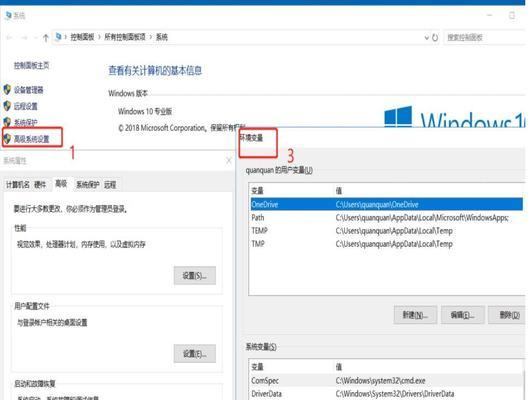This screenshot has height=400, width=528.
Task: Open User Profiles Settings button
Action: tap(195, 354)
